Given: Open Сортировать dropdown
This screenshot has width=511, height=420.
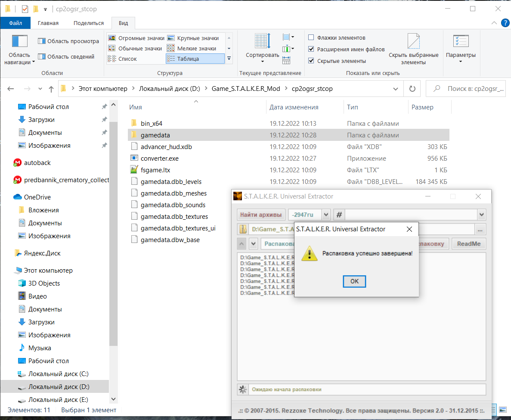Looking at the screenshot, I should coord(262,49).
